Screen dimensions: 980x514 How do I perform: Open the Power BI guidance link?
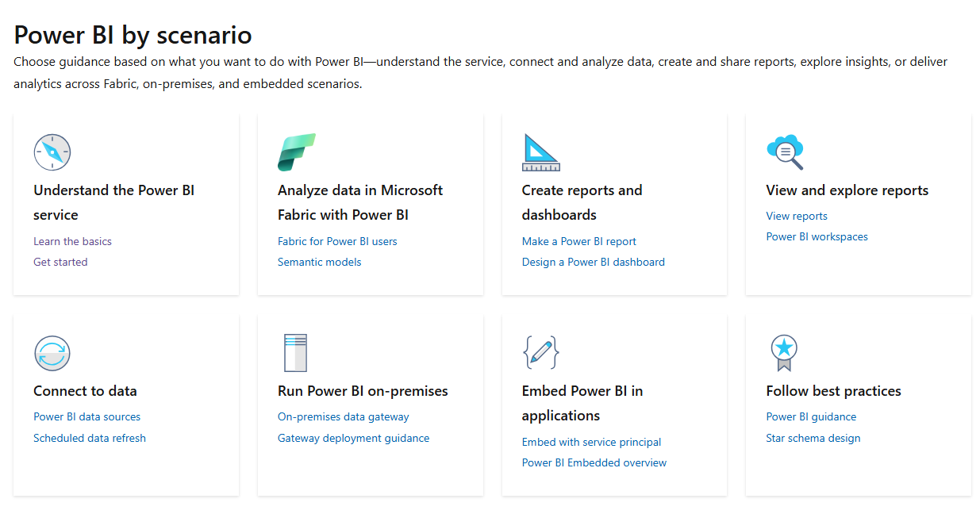click(x=811, y=416)
